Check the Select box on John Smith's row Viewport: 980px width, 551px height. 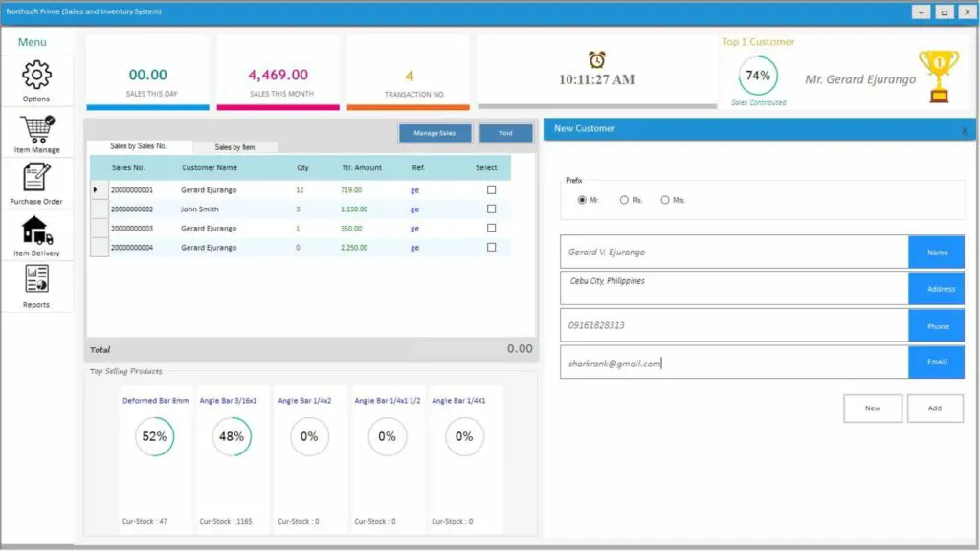(x=491, y=209)
